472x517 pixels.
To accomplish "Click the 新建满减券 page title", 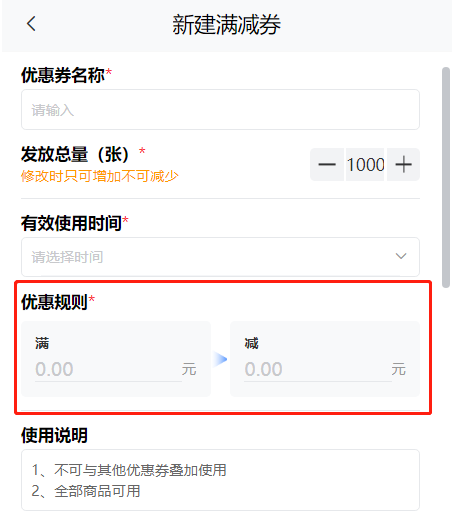I will pos(226,25).
